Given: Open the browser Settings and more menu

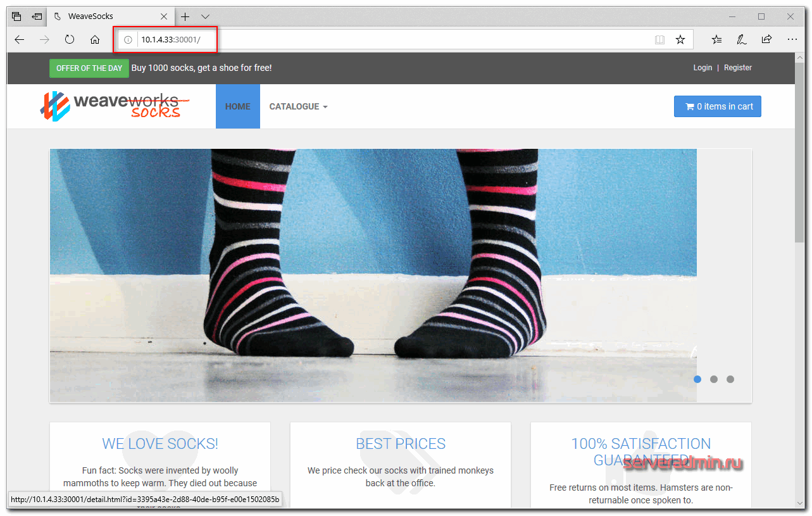Looking at the screenshot, I should (792, 39).
